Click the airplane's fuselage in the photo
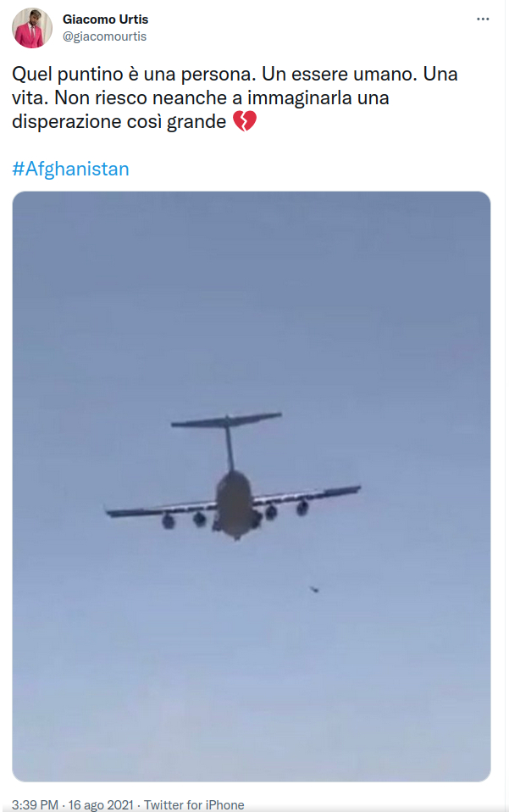The width and height of the screenshot is (509, 812). tap(235, 504)
